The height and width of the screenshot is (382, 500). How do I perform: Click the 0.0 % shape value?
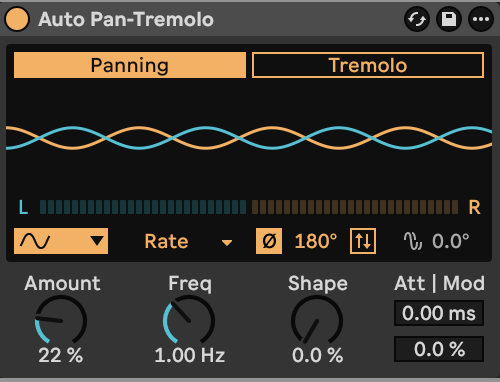[x=317, y=355]
